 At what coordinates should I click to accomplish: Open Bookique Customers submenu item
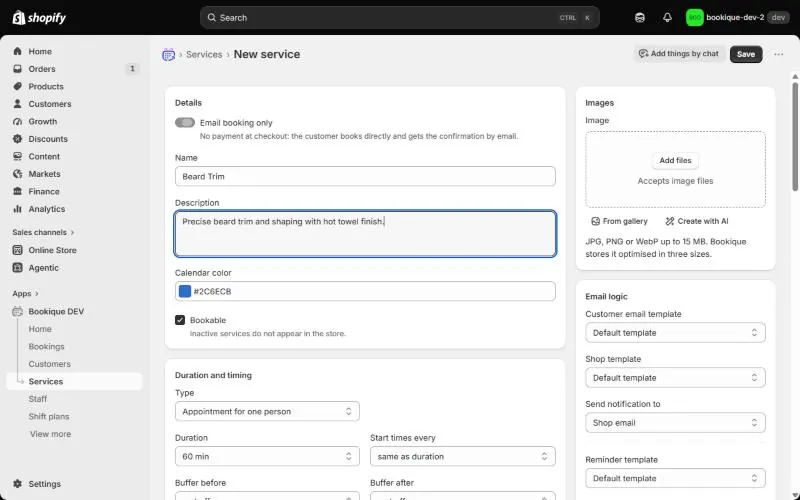(49, 364)
